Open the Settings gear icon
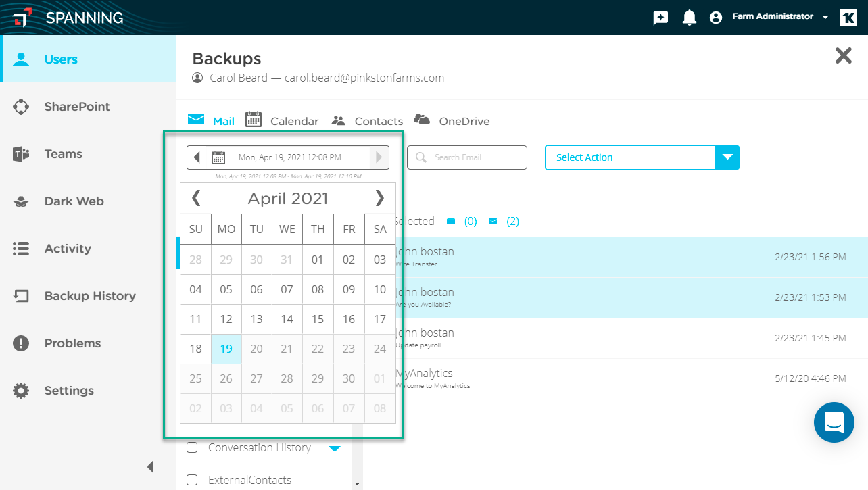 (x=21, y=391)
